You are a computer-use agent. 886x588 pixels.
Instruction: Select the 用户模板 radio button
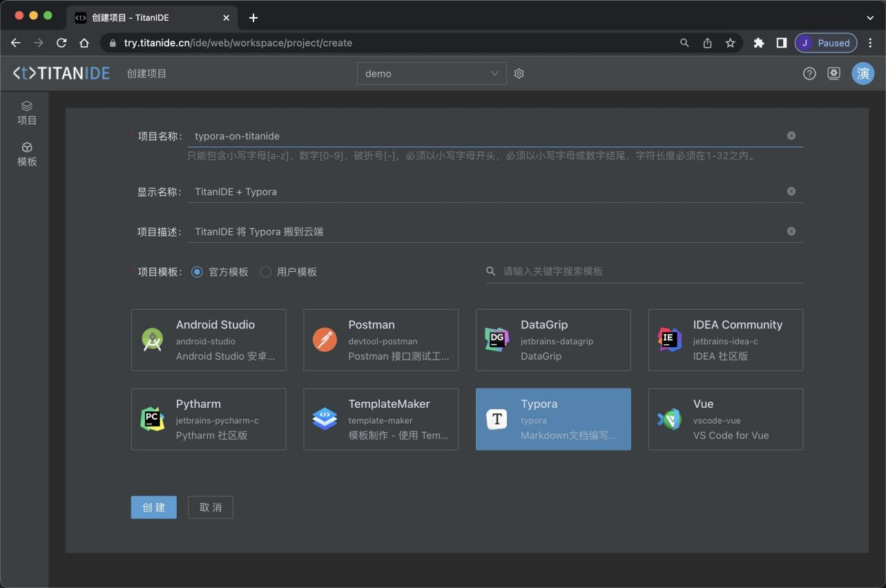click(265, 272)
